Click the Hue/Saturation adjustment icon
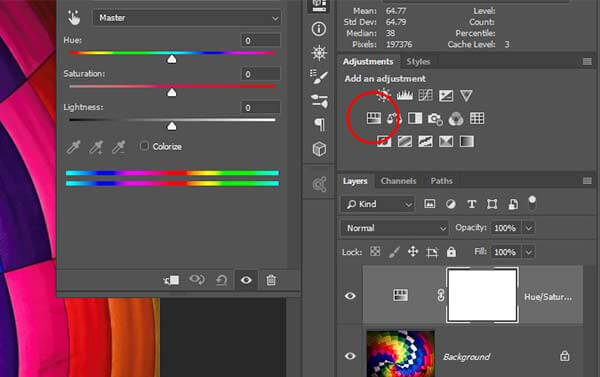 [373, 118]
